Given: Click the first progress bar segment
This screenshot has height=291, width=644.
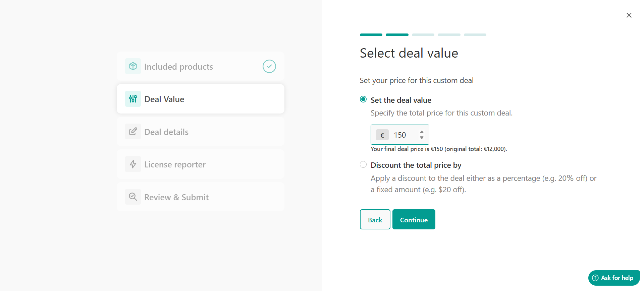Looking at the screenshot, I should pos(371,35).
